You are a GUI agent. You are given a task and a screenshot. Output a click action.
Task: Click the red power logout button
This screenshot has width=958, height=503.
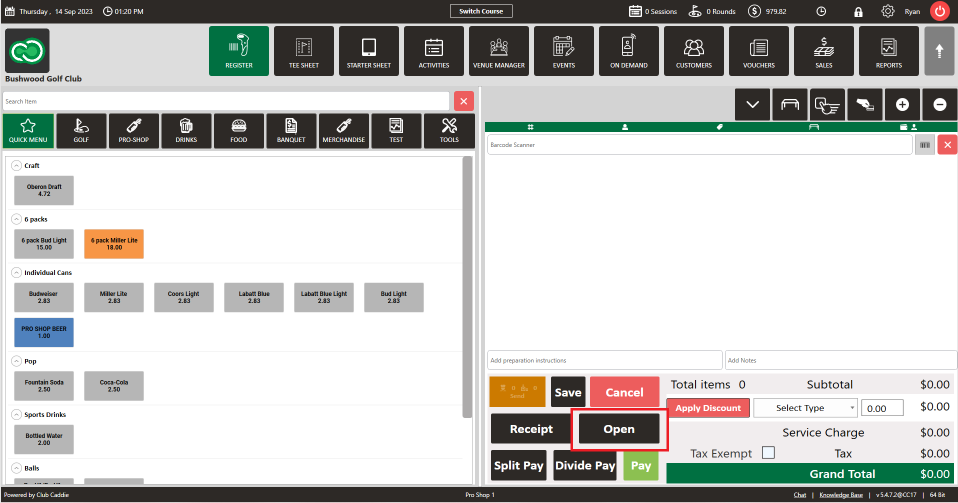point(940,12)
